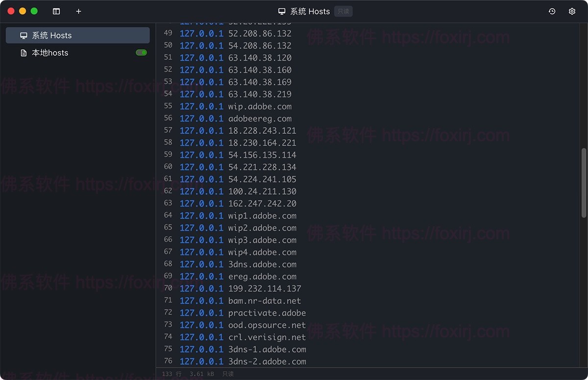Select the 本地hosts entry
This screenshot has width=588, height=380.
50,53
